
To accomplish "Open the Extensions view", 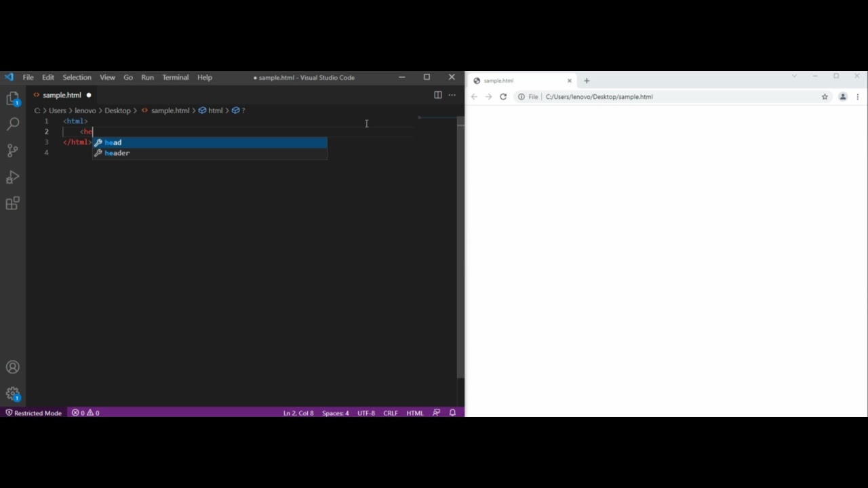I will (x=12, y=203).
